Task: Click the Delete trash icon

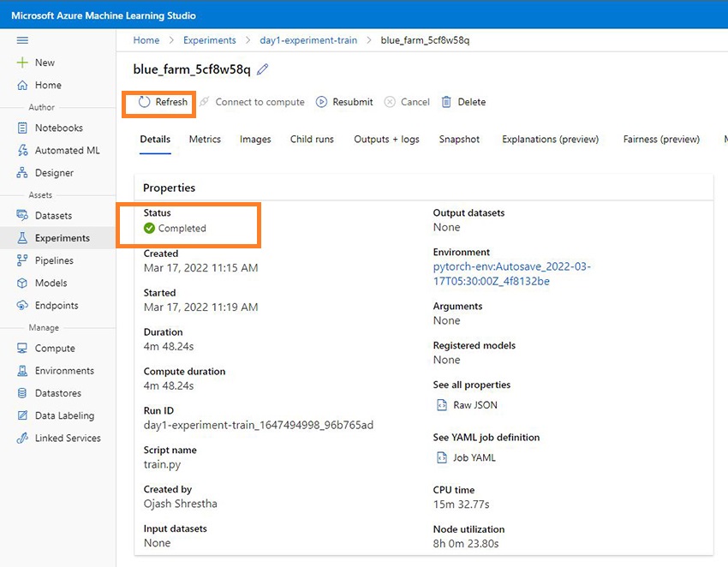Action: click(x=446, y=102)
